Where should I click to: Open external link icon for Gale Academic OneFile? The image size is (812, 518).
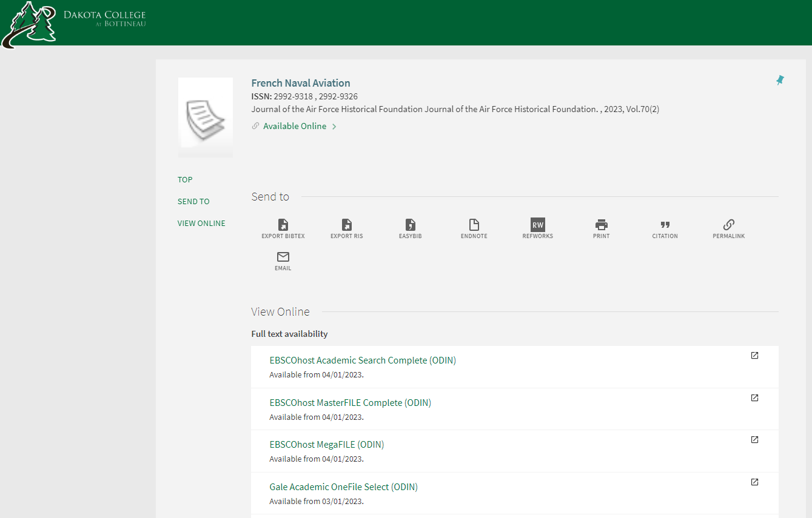click(x=754, y=482)
